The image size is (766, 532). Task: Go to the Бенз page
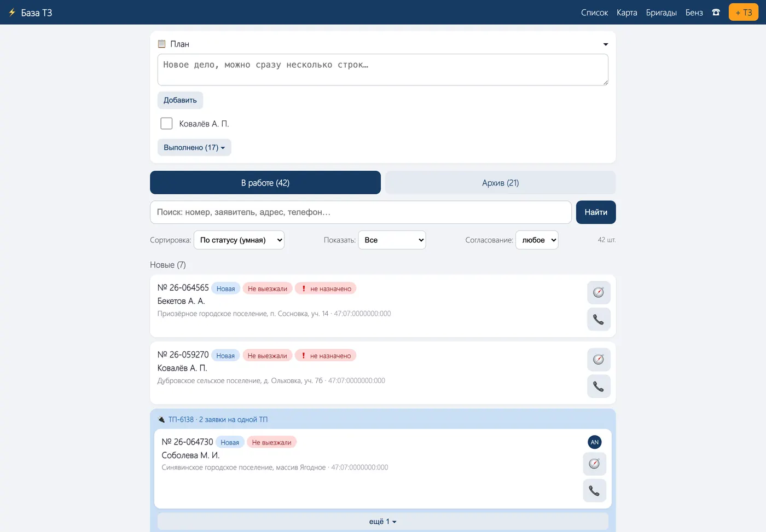[694, 13]
